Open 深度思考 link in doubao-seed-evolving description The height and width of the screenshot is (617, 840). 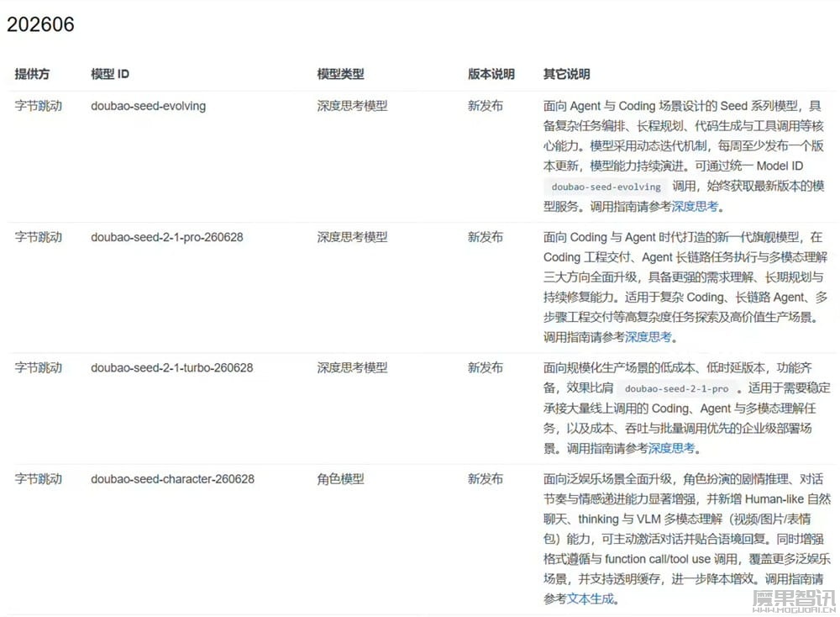[x=695, y=207]
